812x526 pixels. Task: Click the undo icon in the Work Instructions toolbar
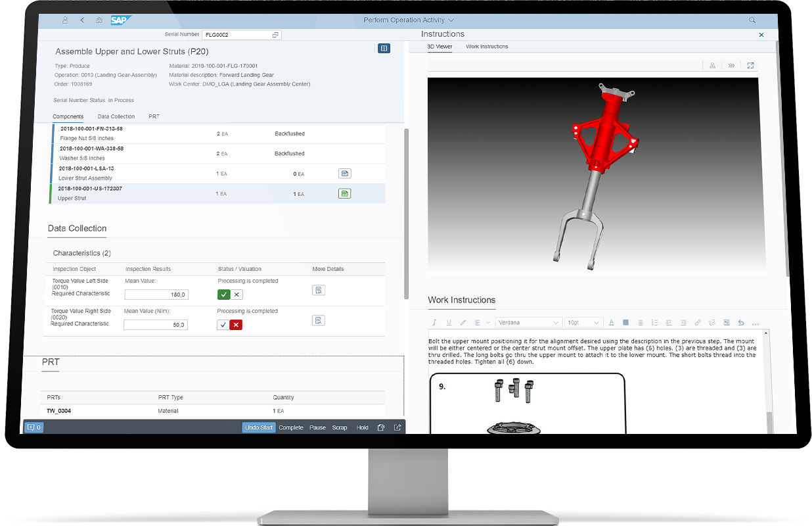tap(741, 322)
